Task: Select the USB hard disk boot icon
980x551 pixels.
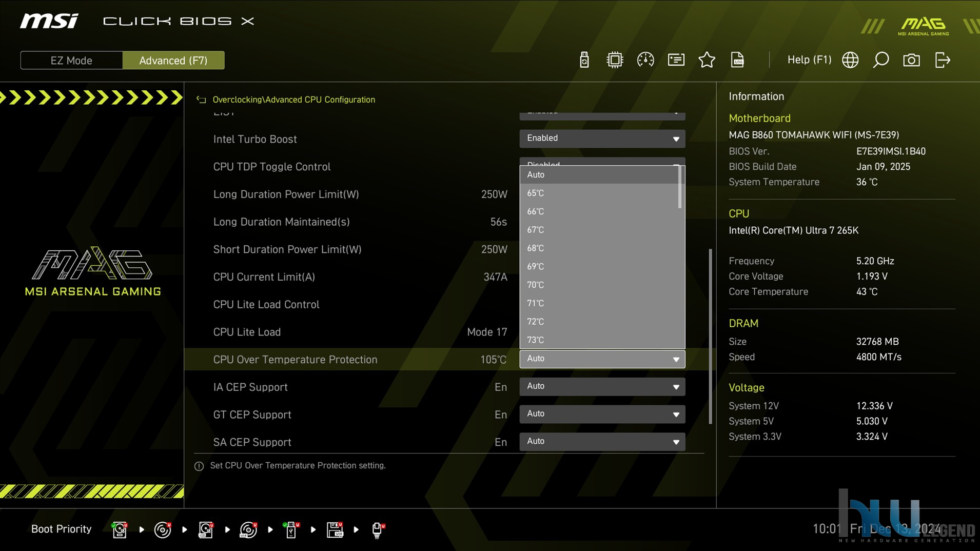Action: click(206, 529)
